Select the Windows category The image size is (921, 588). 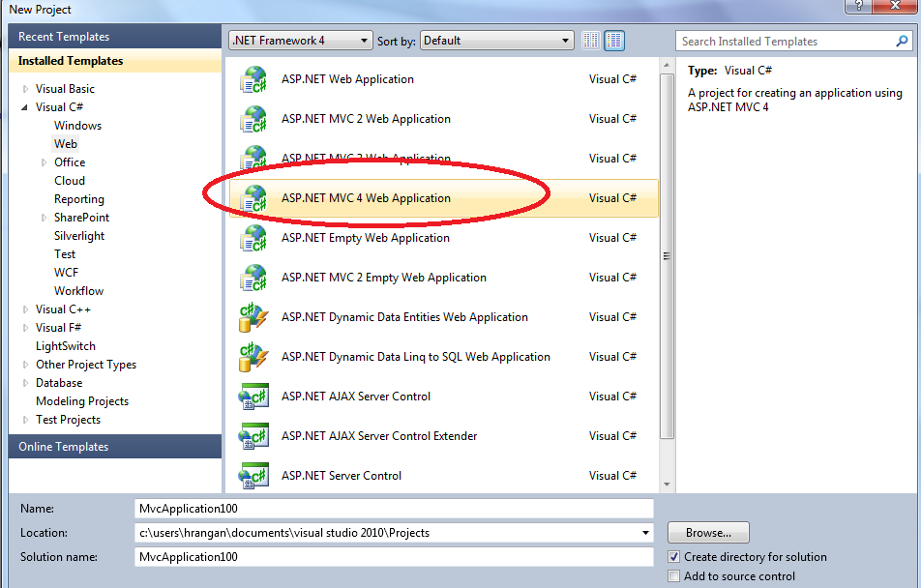coord(77,126)
